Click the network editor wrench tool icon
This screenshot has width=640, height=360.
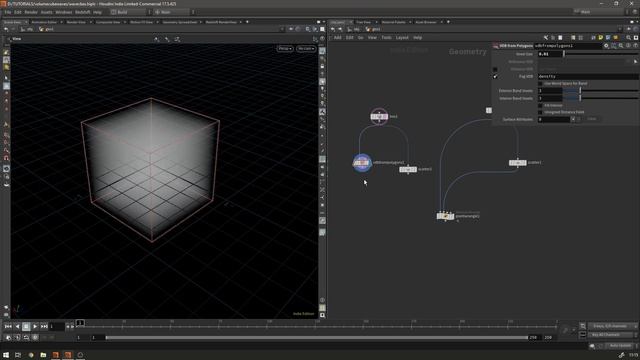pyautogui.click(x=546, y=38)
